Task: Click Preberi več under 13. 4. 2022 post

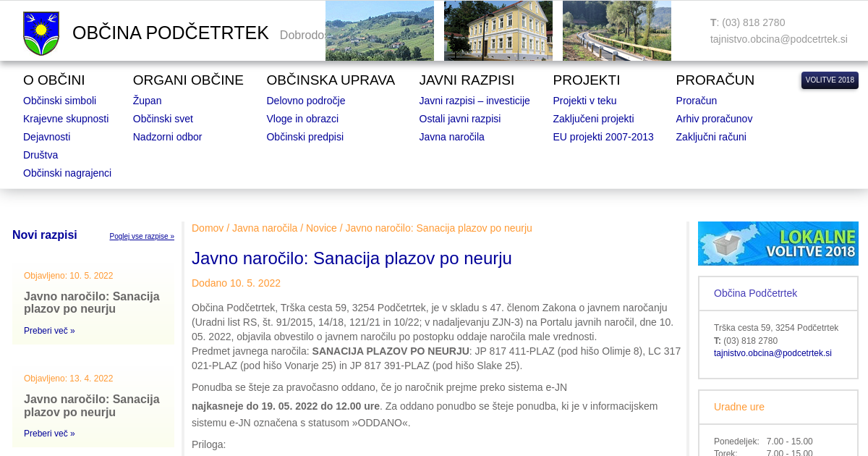Action: click(x=49, y=434)
